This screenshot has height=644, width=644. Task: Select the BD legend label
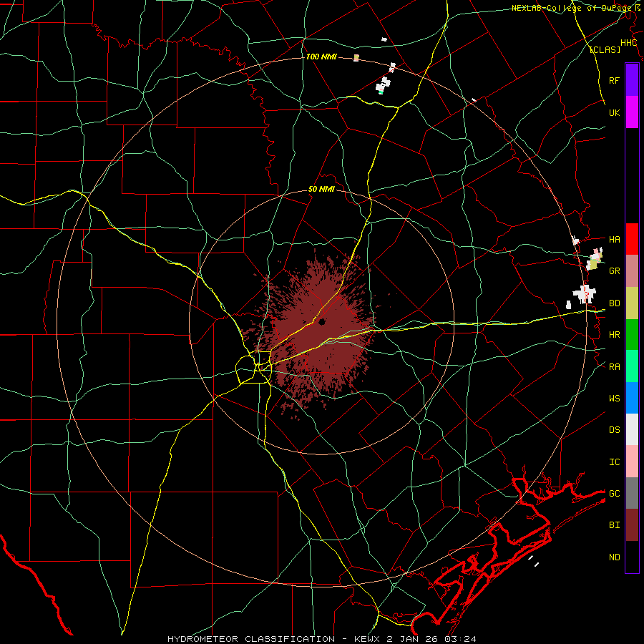pos(614,303)
